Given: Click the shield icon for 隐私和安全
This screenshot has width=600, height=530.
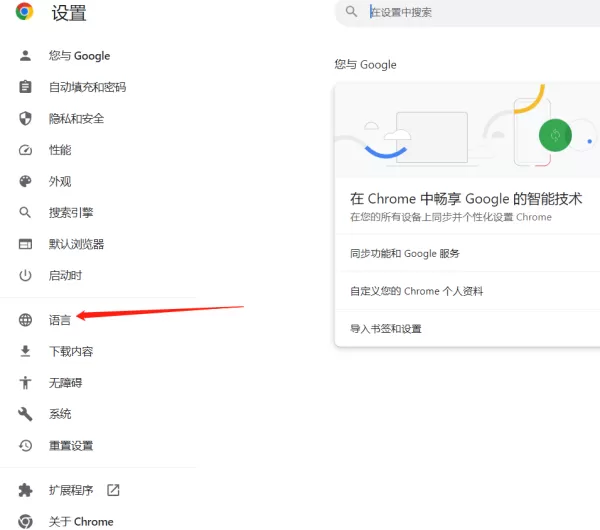Looking at the screenshot, I should pos(25,118).
